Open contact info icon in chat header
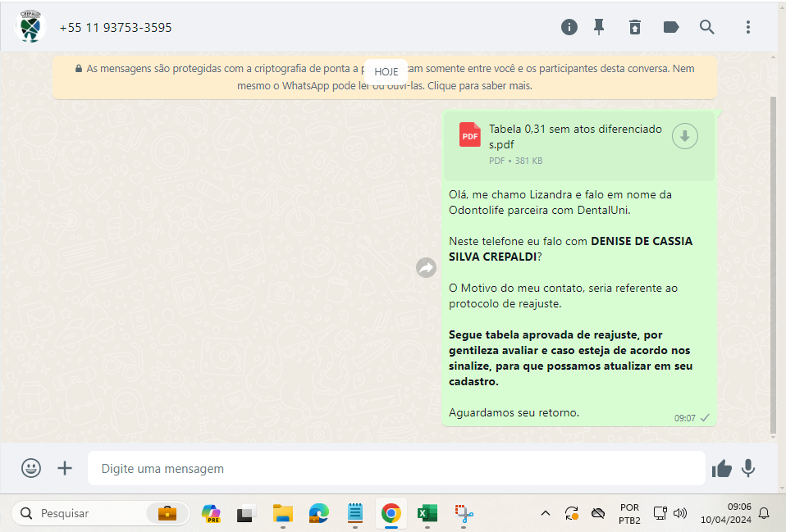786x532 pixels. (x=569, y=27)
